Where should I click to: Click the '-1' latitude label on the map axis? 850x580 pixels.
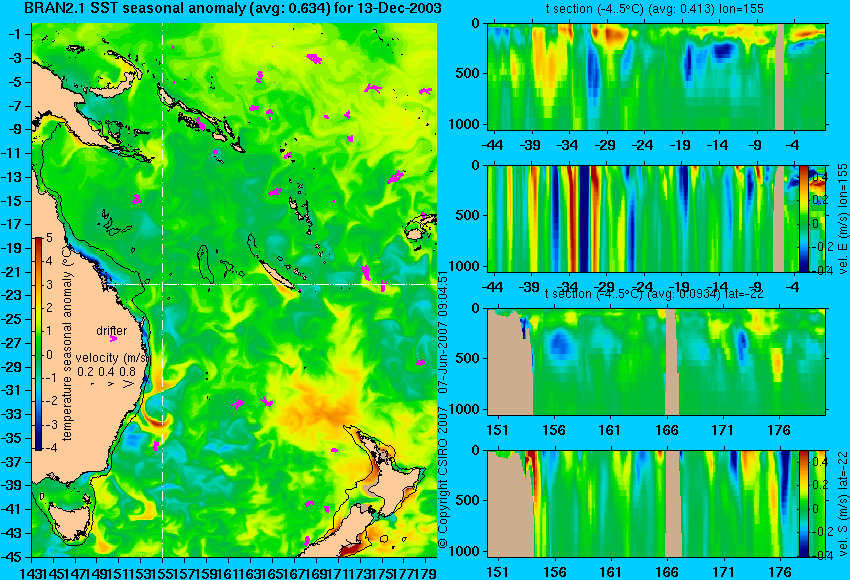click(x=15, y=34)
